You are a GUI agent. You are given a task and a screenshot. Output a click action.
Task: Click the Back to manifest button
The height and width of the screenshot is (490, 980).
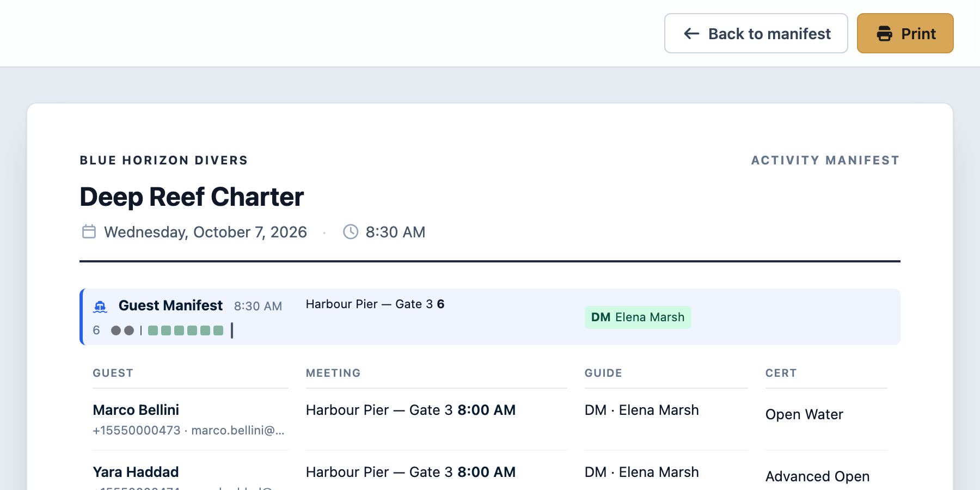tap(756, 33)
